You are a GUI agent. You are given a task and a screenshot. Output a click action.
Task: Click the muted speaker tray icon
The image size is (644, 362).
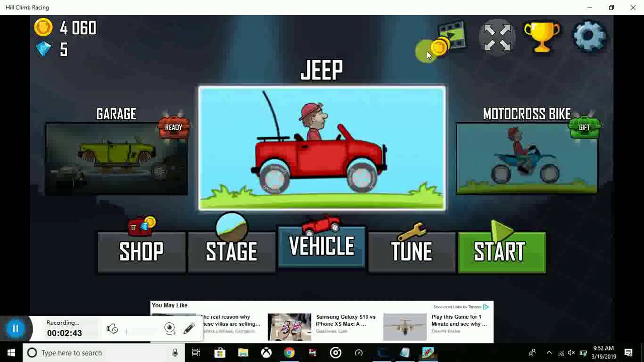[x=572, y=353]
